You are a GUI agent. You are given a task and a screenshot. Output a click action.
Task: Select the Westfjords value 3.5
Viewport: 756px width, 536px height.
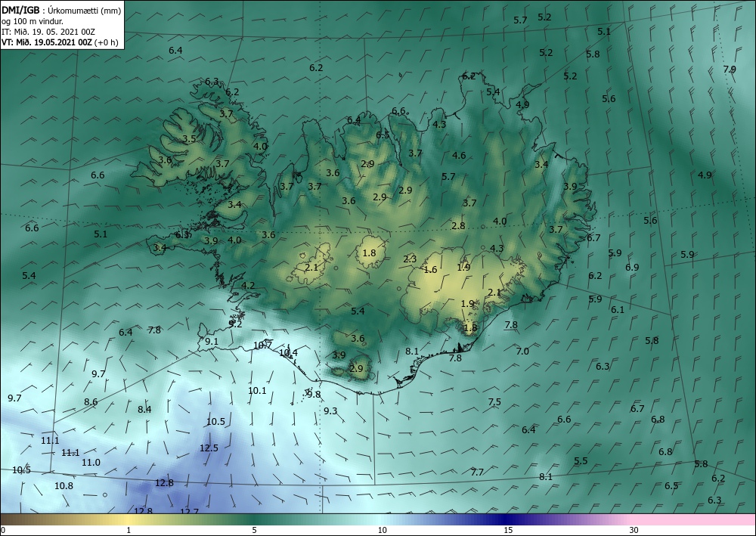click(190, 139)
